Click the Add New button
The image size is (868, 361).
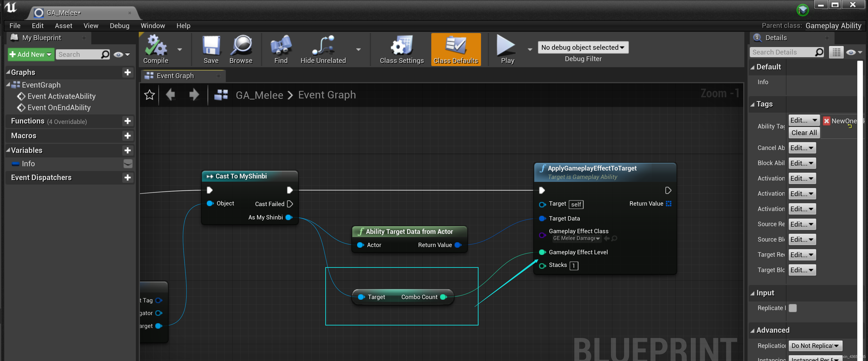(30, 55)
